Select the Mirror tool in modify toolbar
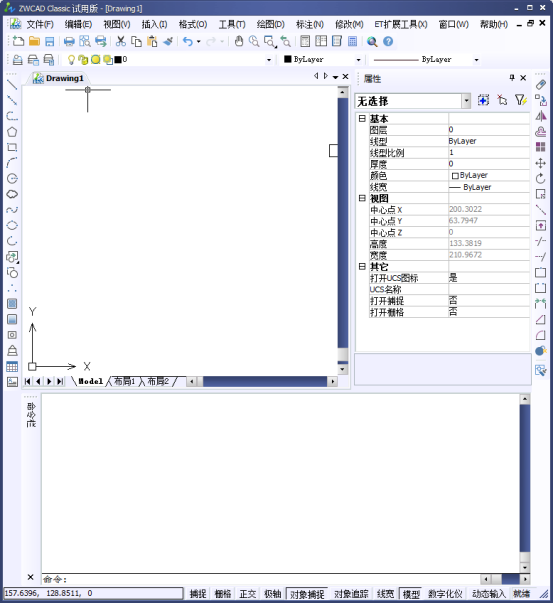The height and width of the screenshot is (603, 554). click(x=541, y=116)
